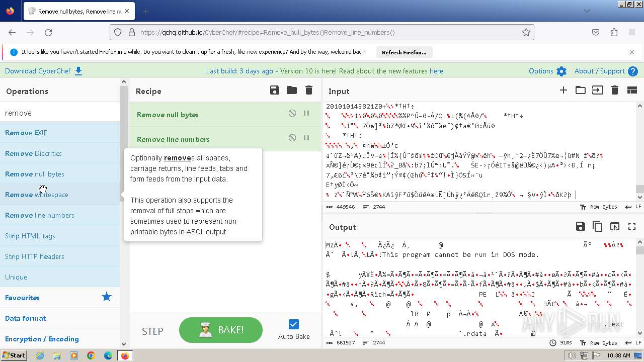Screen dimensions: 644x362
Task: Clear the recipe with the trash icon
Action: [309, 90]
